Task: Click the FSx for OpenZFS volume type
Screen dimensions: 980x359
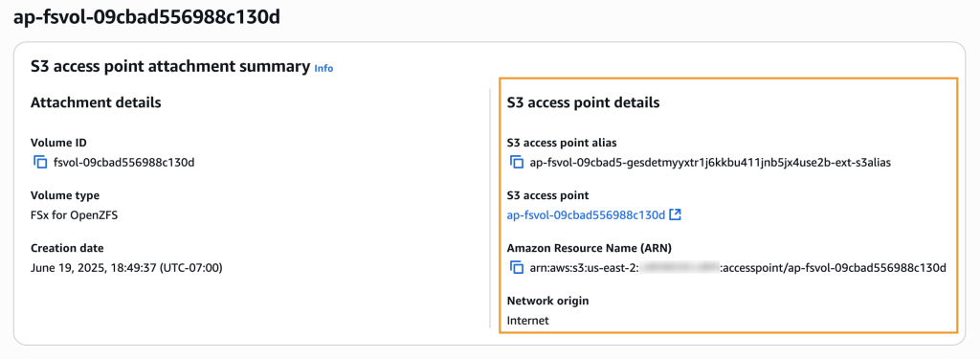Action: (75, 215)
